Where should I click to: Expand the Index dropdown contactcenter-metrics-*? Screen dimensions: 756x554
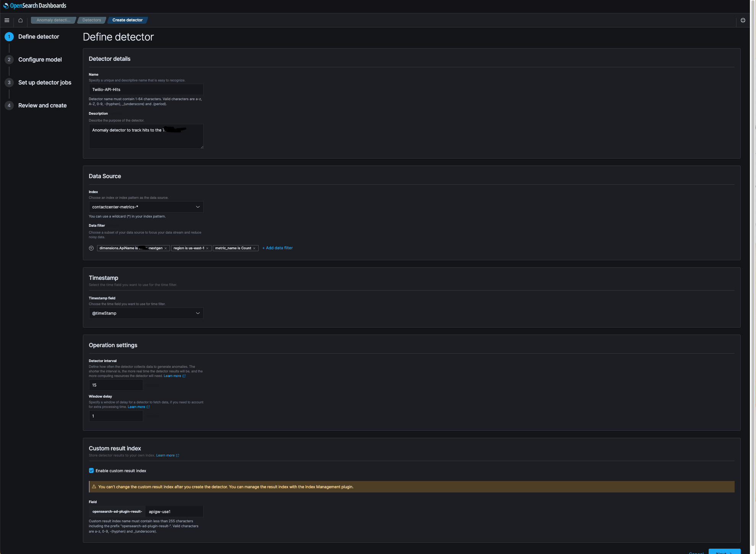click(x=146, y=207)
